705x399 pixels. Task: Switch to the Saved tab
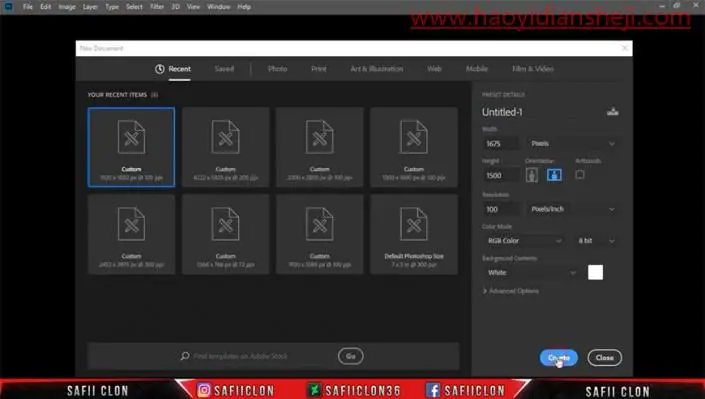224,69
